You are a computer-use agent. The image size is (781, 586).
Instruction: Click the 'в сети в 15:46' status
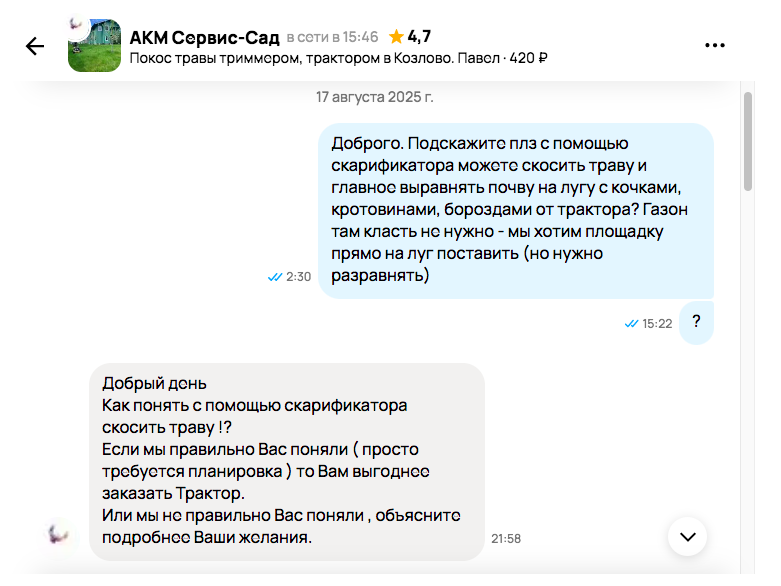332,37
